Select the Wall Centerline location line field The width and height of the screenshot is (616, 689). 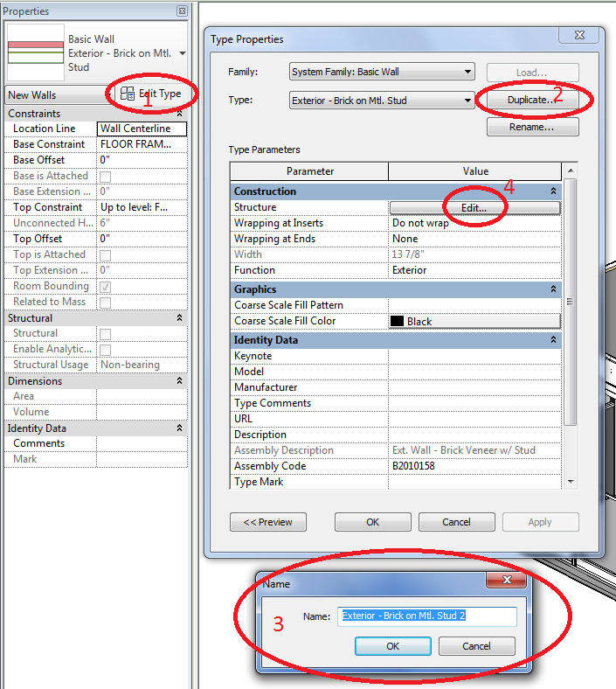(x=142, y=129)
